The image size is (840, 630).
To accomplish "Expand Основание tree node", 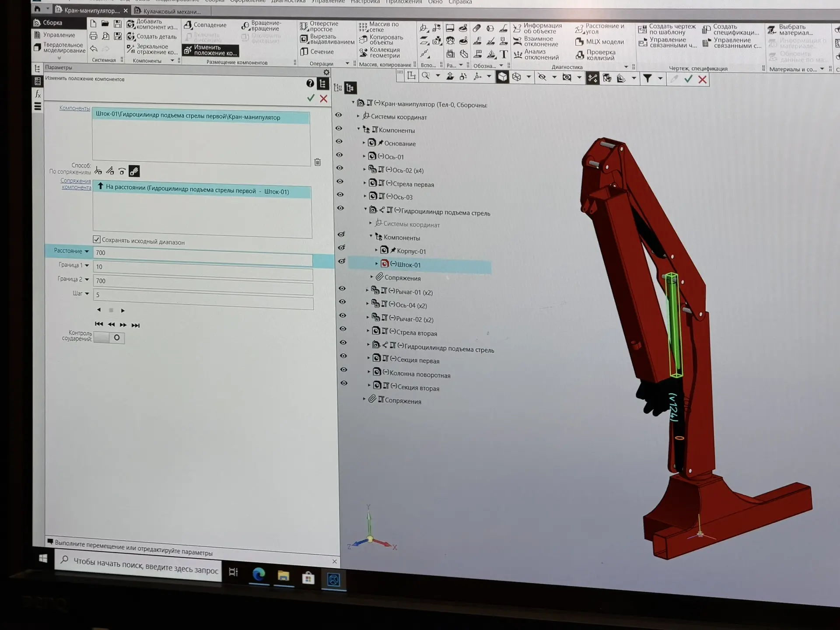I will point(364,143).
